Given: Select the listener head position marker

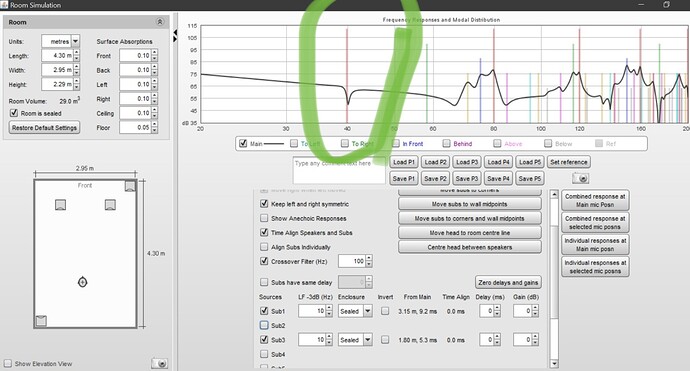Looking at the screenshot, I should pos(82,282).
